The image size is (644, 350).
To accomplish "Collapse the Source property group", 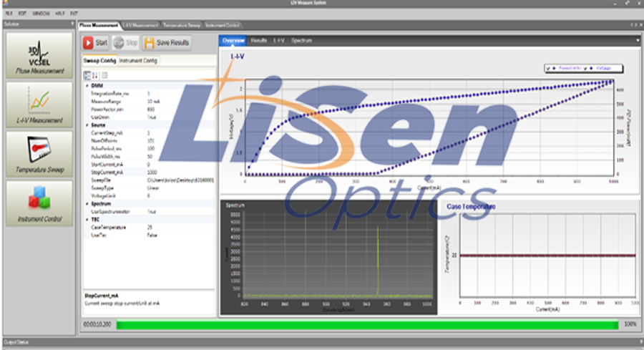I will click(87, 125).
